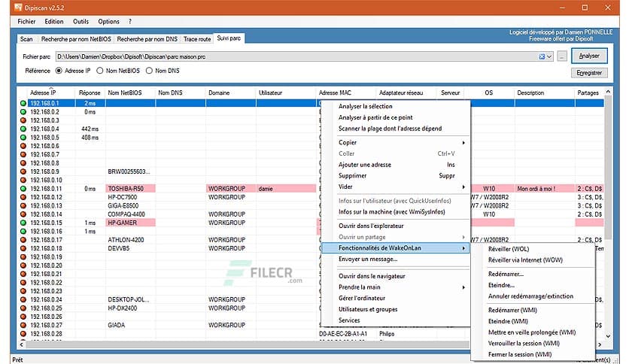Screen dimensions: 629x364
Task: Choose Ouvrir dans l'explorateur
Action: pos(371,226)
